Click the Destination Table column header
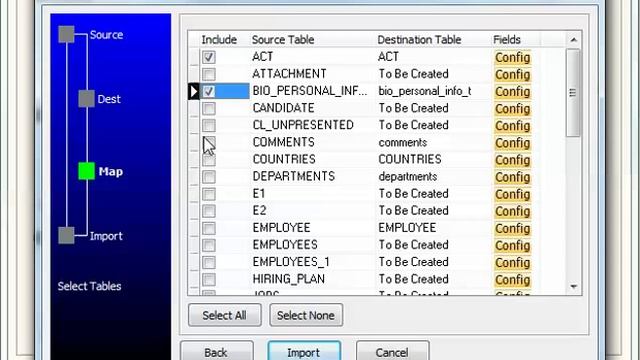This screenshot has height=360, width=640. pos(419,40)
